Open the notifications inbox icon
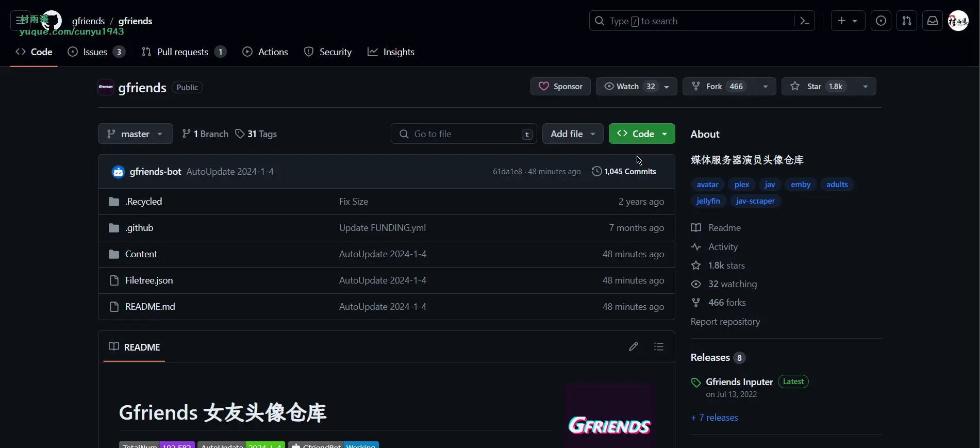Screen dimensions: 980x448 coord(933,21)
